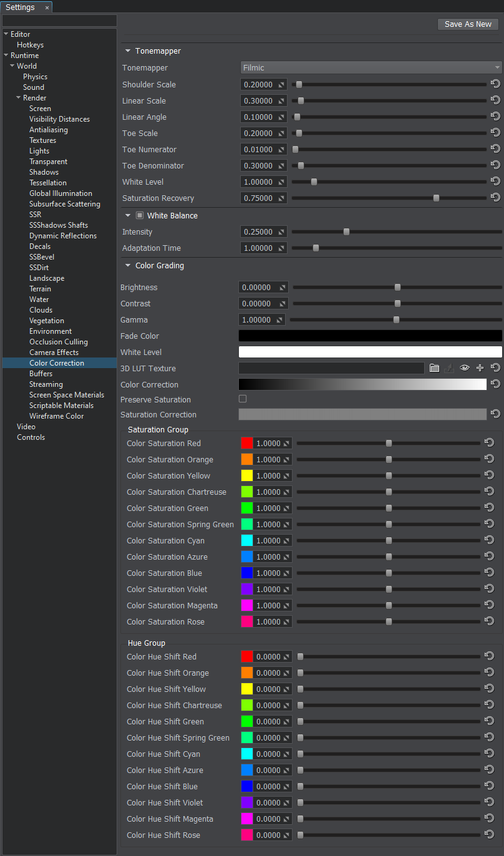Collapse the Editor tree node
The width and height of the screenshot is (504, 856).
point(6,34)
